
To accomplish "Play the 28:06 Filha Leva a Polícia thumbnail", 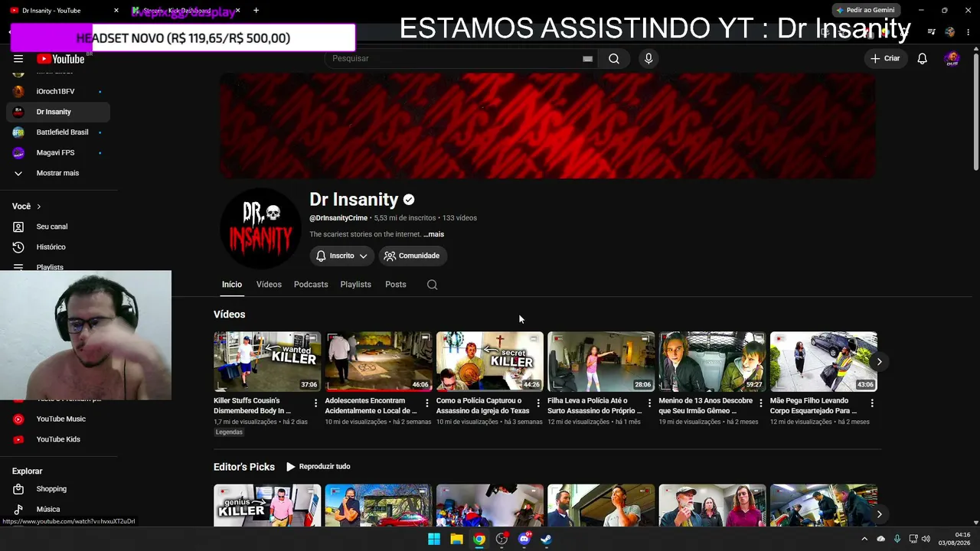I will click(x=601, y=361).
